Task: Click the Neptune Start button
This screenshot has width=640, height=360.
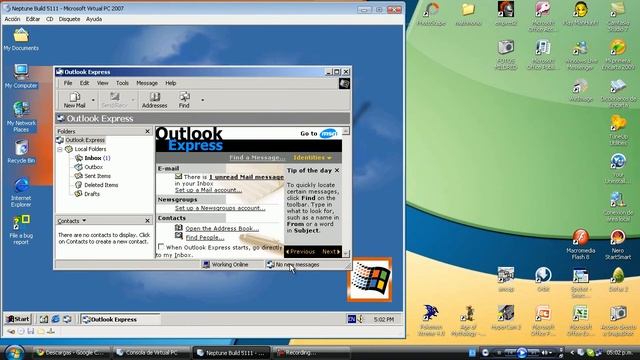Action: (x=18, y=319)
